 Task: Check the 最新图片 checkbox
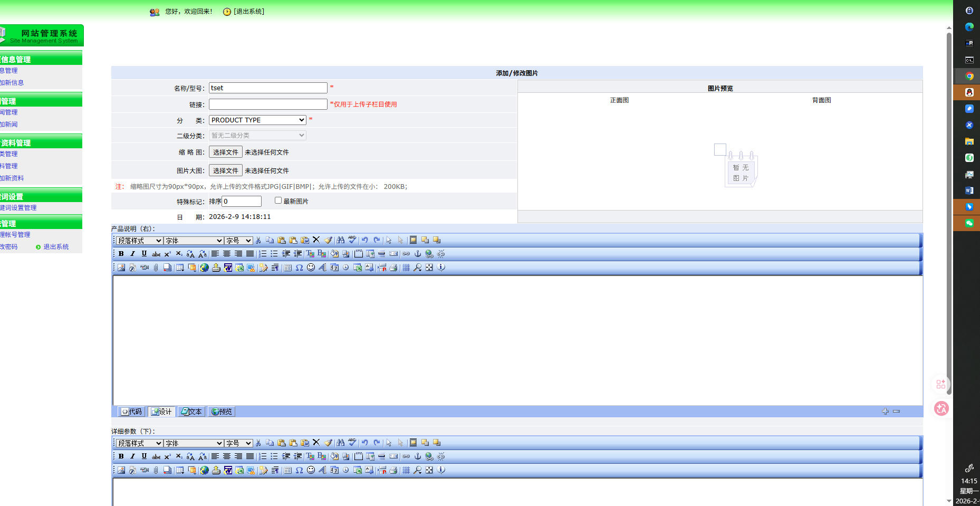[278, 201]
